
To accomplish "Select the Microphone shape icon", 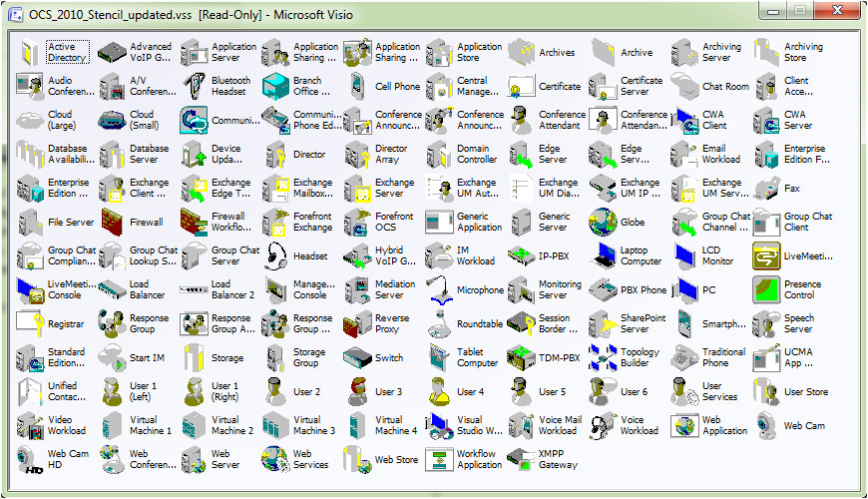I will pos(439,290).
